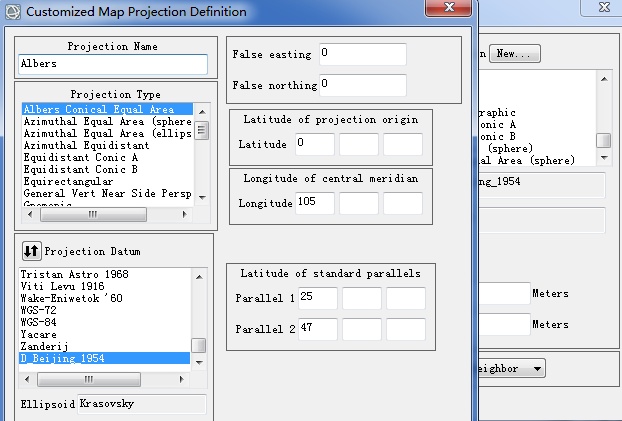The image size is (622, 421).
Task: Click scroll down arrow in background window list
Action: click(x=604, y=158)
